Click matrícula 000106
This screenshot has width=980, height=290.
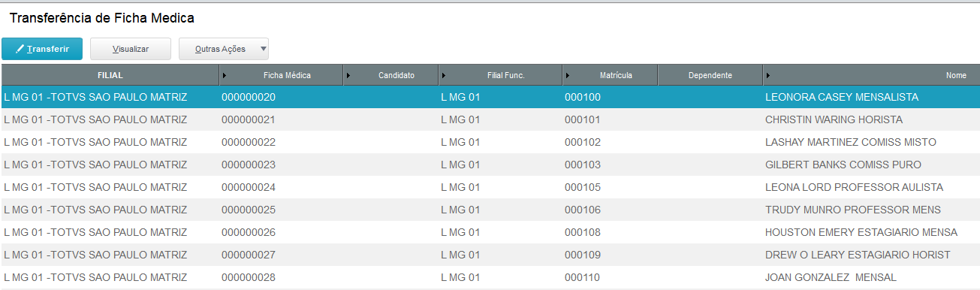pos(582,210)
